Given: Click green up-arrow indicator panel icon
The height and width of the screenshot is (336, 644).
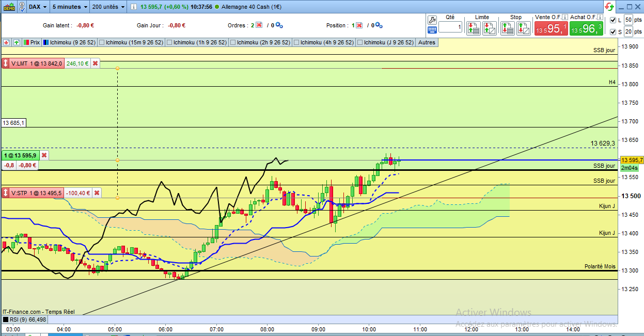Looking at the screenshot, I should tap(17, 42).
